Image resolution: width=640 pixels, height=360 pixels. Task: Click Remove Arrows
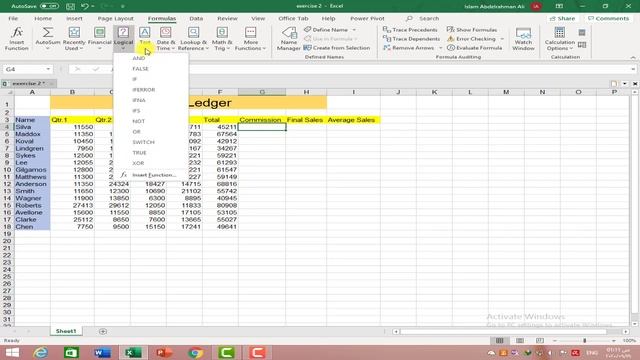[409, 48]
